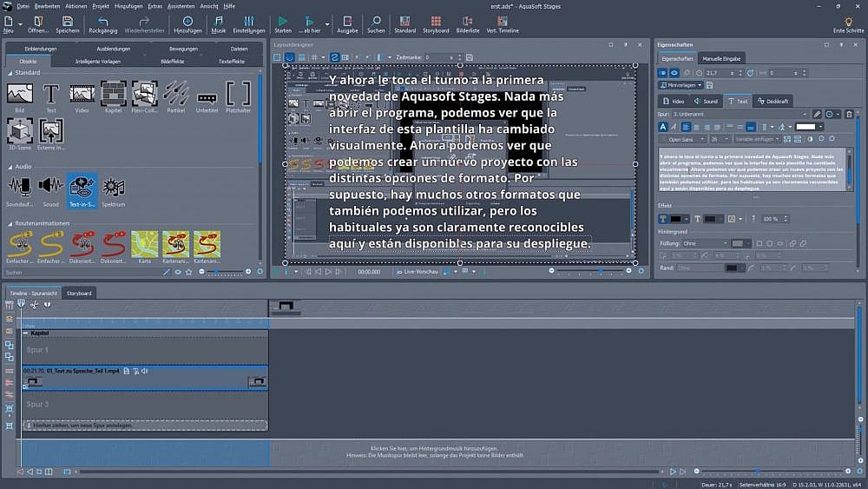Click the 3D-Szene object icon
868x489 pixels.
click(x=20, y=131)
